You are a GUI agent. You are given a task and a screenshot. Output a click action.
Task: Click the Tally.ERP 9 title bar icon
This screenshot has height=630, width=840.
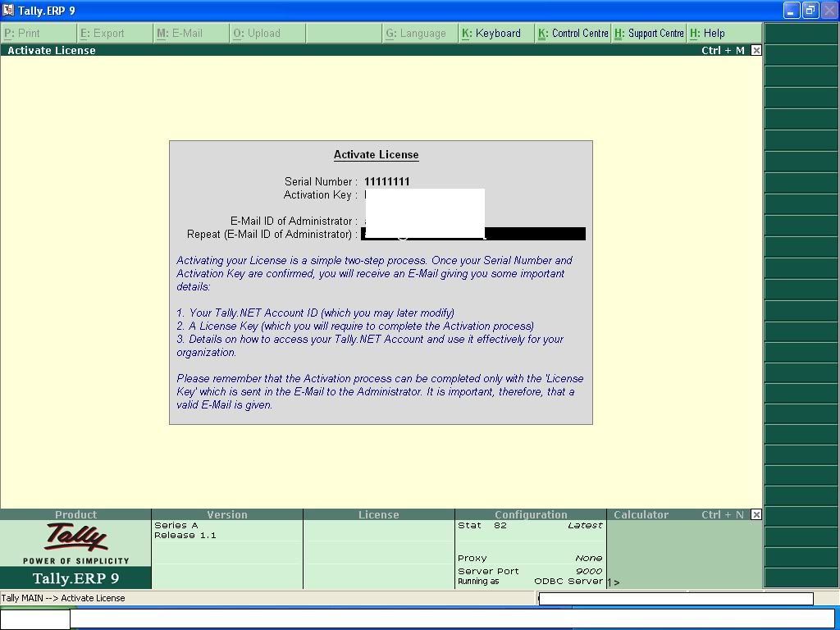coord(7,10)
